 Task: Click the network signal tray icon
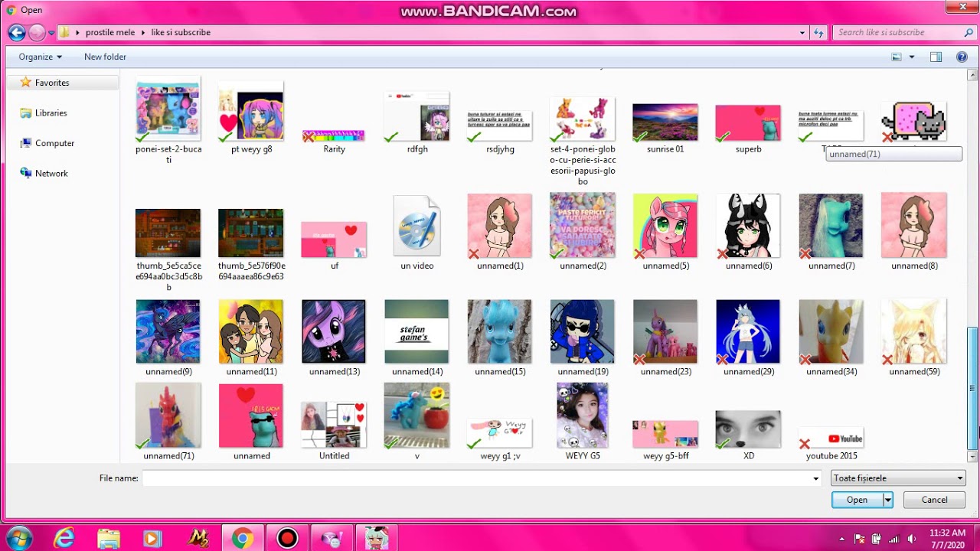coord(893,539)
